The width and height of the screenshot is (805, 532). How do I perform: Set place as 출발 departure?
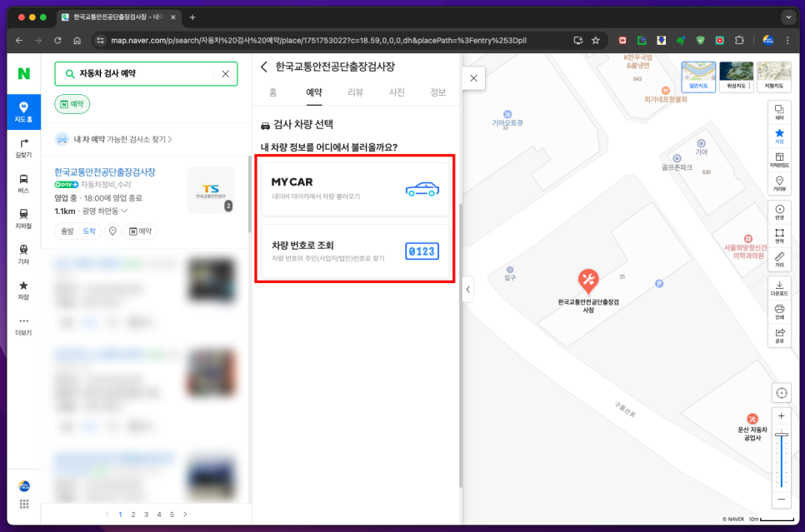[x=67, y=231]
